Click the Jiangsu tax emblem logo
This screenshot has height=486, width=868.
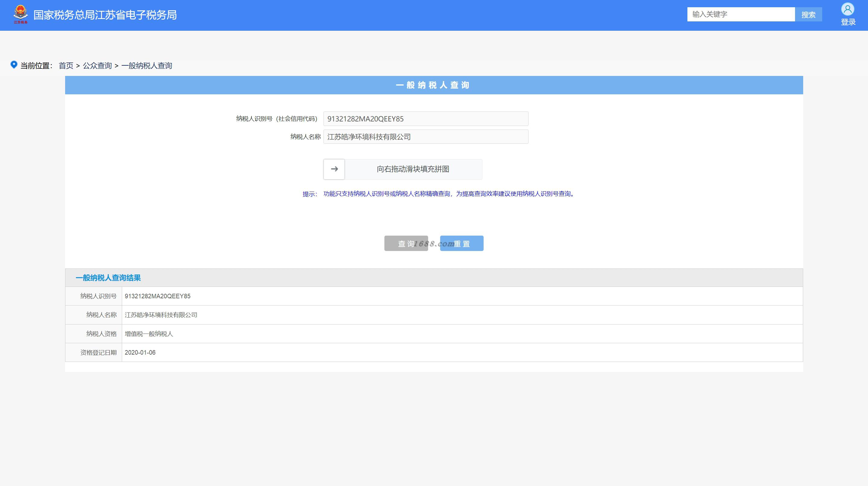coord(21,14)
